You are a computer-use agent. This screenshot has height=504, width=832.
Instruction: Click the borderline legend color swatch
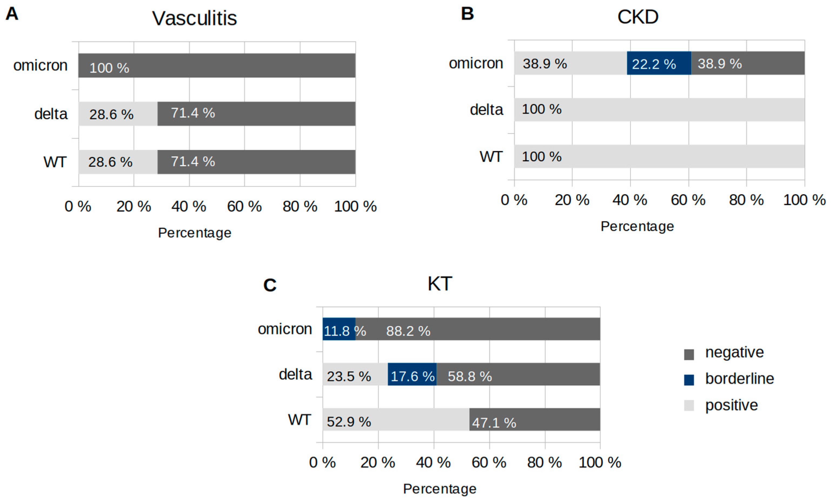[x=689, y=380]
